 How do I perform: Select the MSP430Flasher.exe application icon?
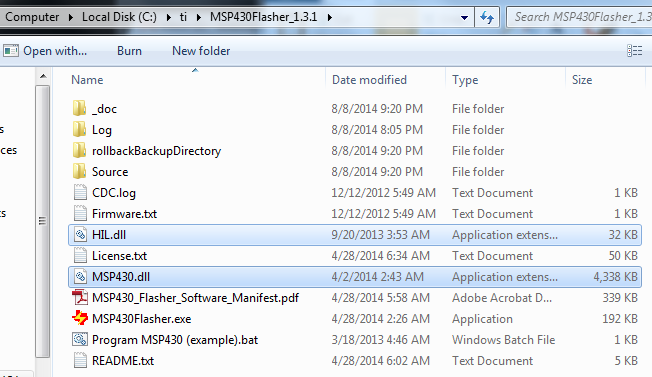tap(80, 318)
